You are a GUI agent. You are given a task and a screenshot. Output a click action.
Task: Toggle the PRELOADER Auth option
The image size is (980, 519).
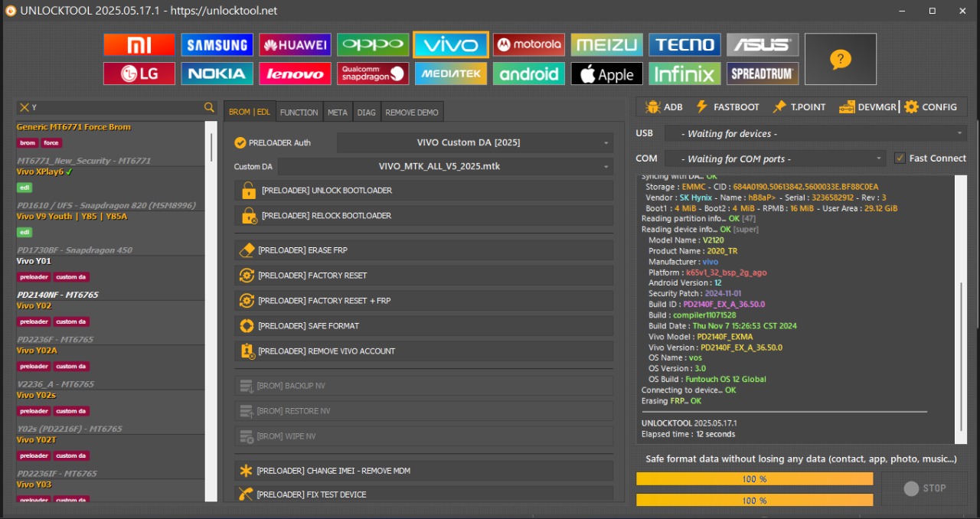click(240, 142)
